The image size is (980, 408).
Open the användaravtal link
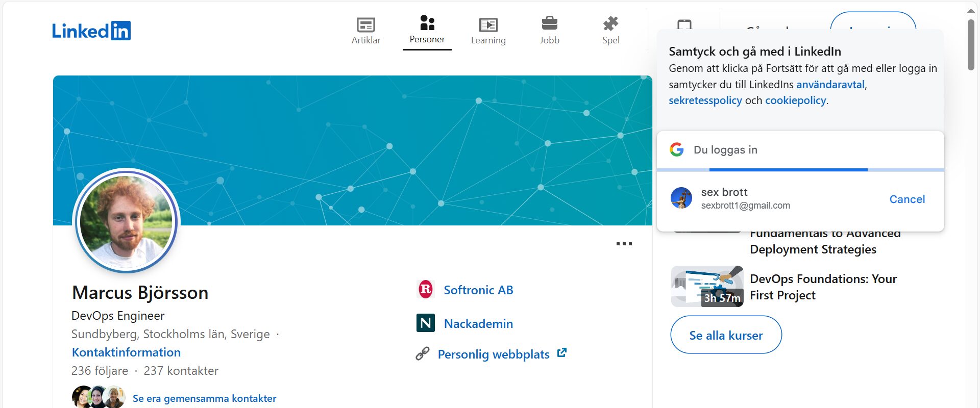pyautogui.click(x=830, y=85)
